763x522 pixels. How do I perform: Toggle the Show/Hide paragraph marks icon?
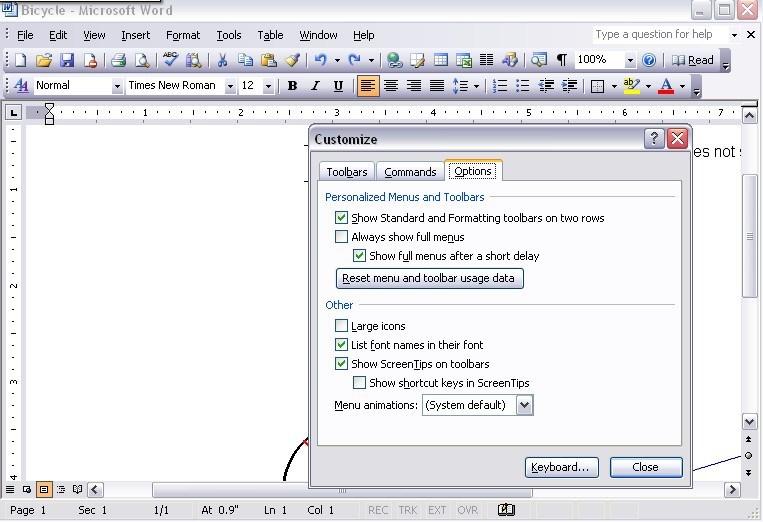[562, 60]
